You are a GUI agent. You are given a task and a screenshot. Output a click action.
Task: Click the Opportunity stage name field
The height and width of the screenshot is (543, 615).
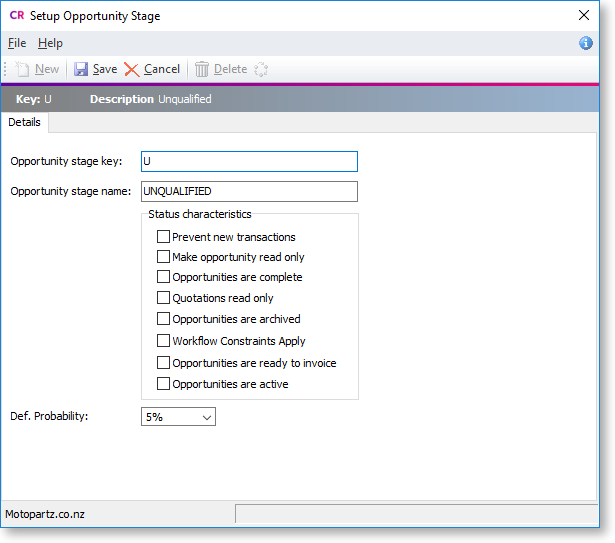coord(249,191)
